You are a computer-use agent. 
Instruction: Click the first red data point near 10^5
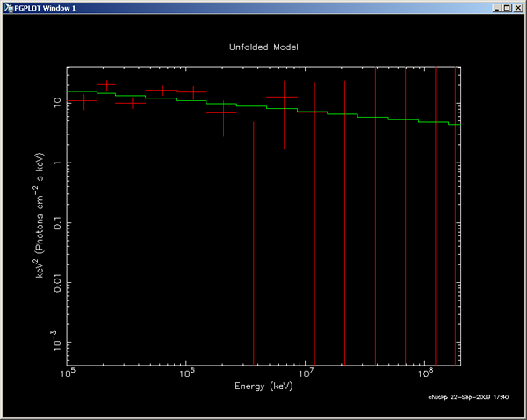[x=84, y=101]
